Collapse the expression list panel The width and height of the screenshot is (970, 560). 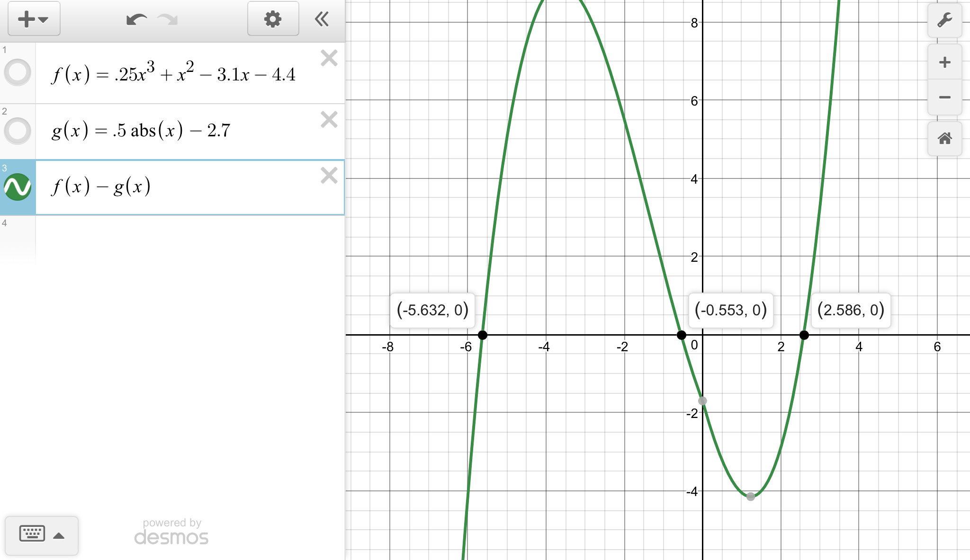(322, 19)
